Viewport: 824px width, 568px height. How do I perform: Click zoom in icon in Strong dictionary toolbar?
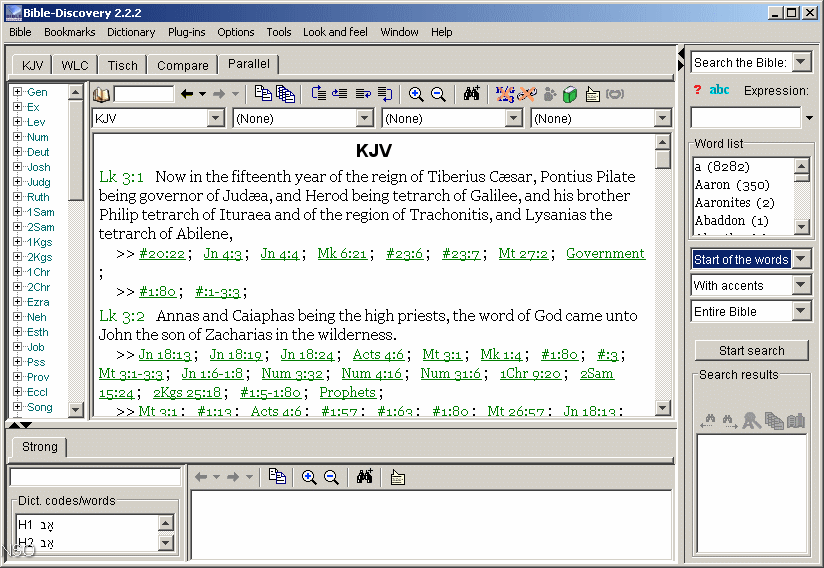coord(309,477)
